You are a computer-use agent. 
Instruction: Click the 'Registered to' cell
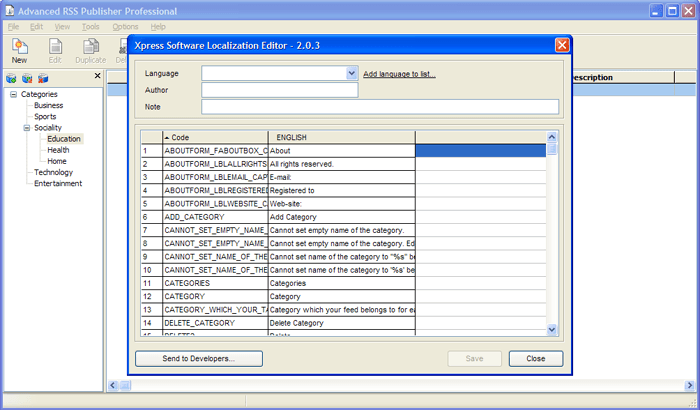pos(342,190)
